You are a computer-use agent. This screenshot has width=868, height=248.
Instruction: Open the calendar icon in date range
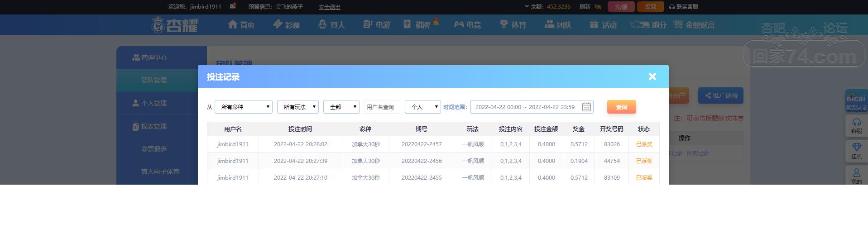(x=586, y=107)
